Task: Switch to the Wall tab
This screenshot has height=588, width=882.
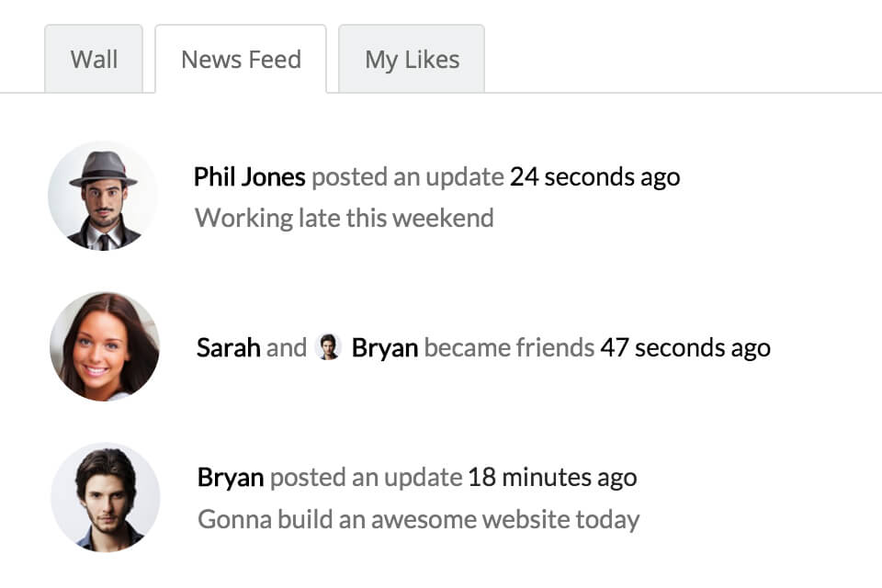Action: tap(94, 60)
